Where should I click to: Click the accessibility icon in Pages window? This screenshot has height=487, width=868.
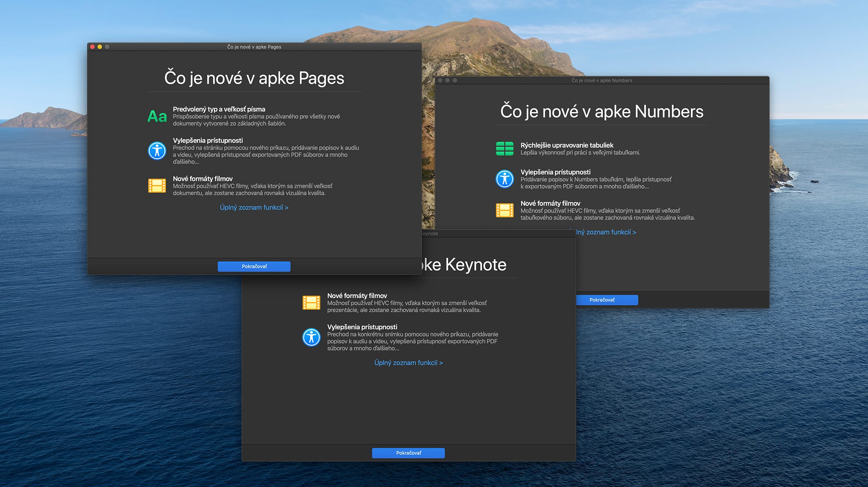[157, 151]
